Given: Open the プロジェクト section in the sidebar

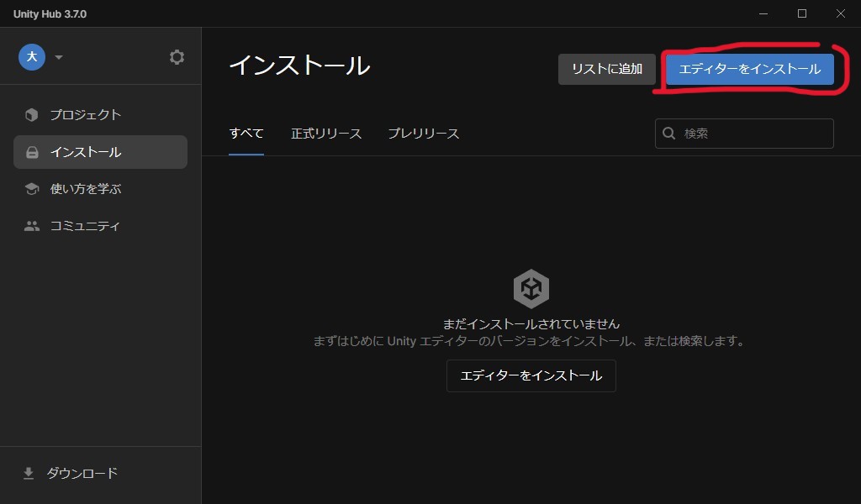Looking at the screenshot, I should [x=84, y=115].
